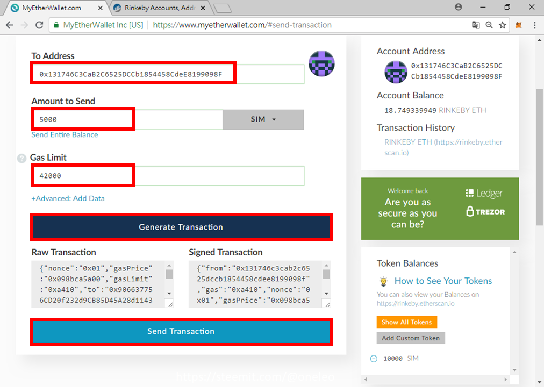Click the green padlock security icon

(x=56, y=25)
